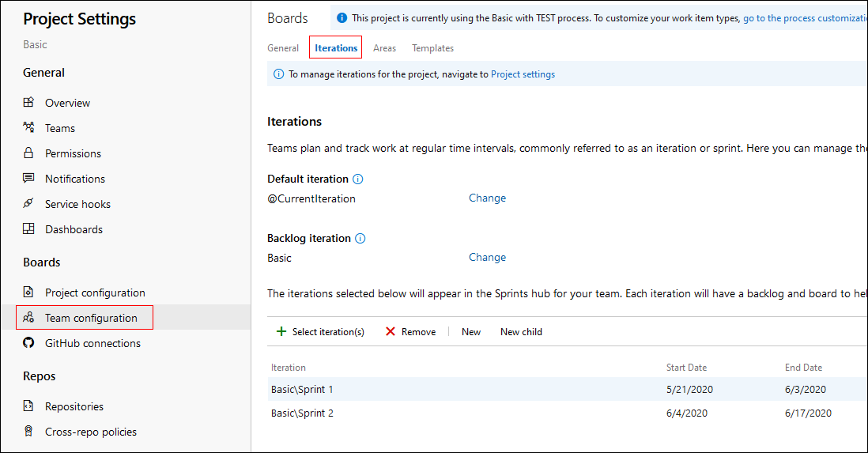Click the GitHub logo icon

pos(28,343)
